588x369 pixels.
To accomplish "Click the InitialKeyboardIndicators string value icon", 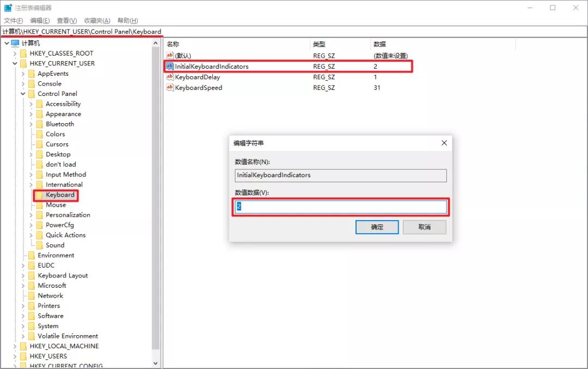I will pyautogui.click(x=170, y=66).
